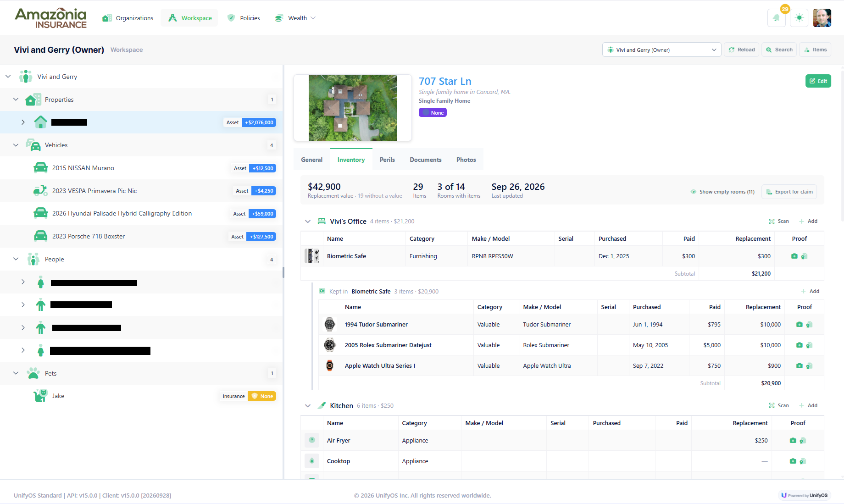This screenshot has width=844, height=504.
Task: Switch to the General tab
Action: 312,160
